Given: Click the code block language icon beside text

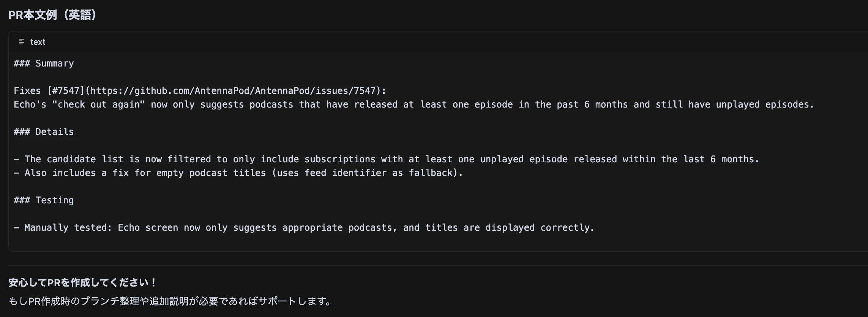Looking at the screenshot, I should pyautogui.click(x=21, y=42).
